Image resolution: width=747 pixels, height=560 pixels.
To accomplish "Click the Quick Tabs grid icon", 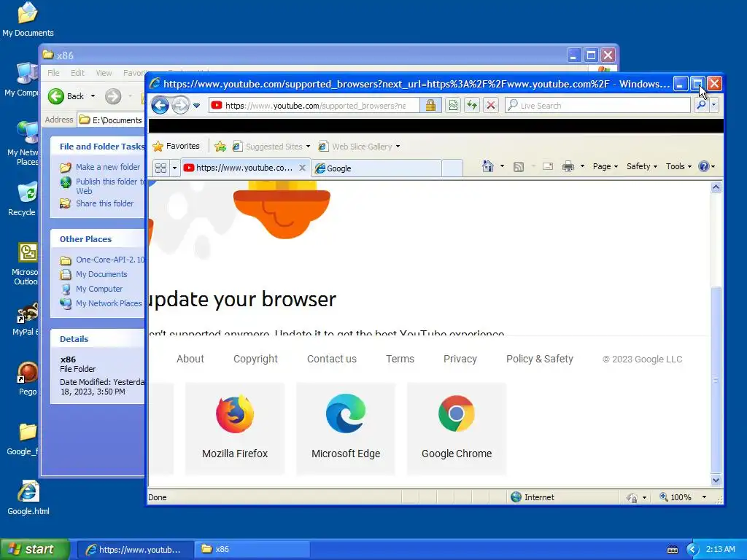I will click(x=161, y=168).
